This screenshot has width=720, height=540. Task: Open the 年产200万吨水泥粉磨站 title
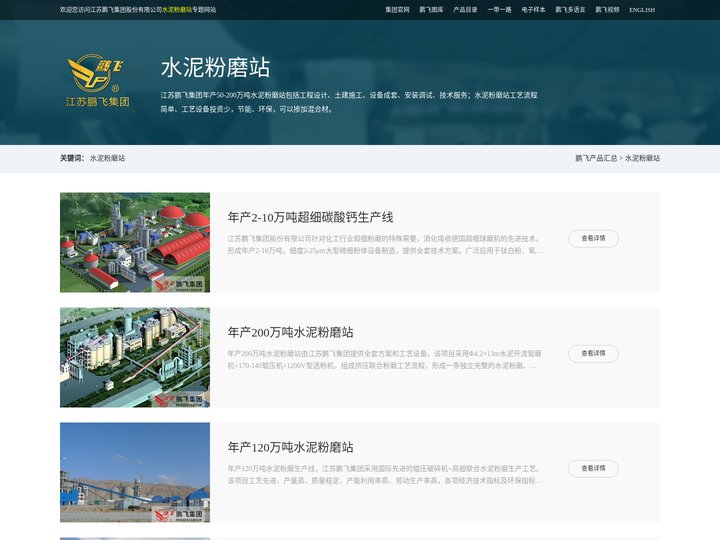(x=291, y=332)
